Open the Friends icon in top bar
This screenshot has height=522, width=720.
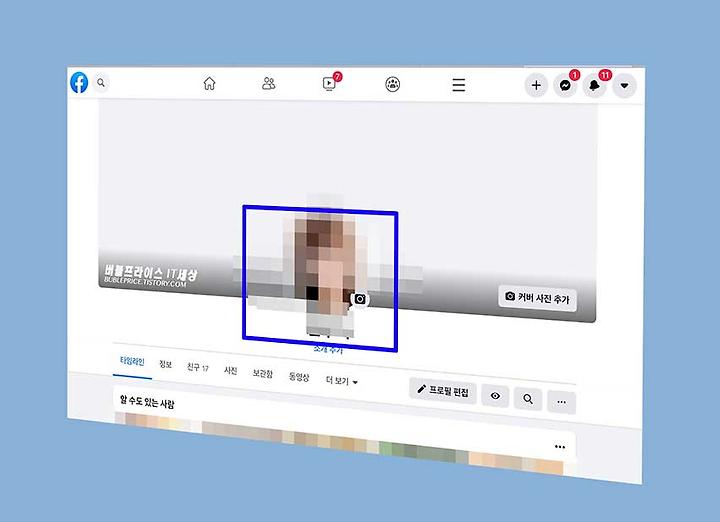[269, 84]
